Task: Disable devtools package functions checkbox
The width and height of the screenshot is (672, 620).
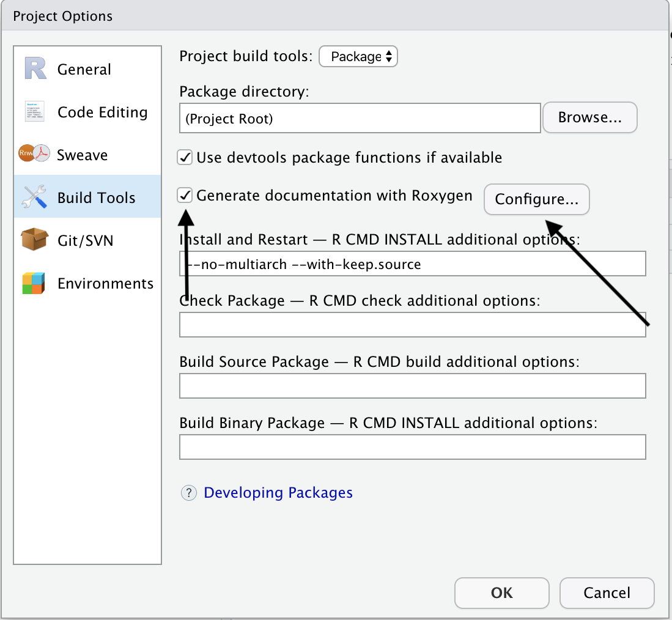Action: tap(185, 158)
